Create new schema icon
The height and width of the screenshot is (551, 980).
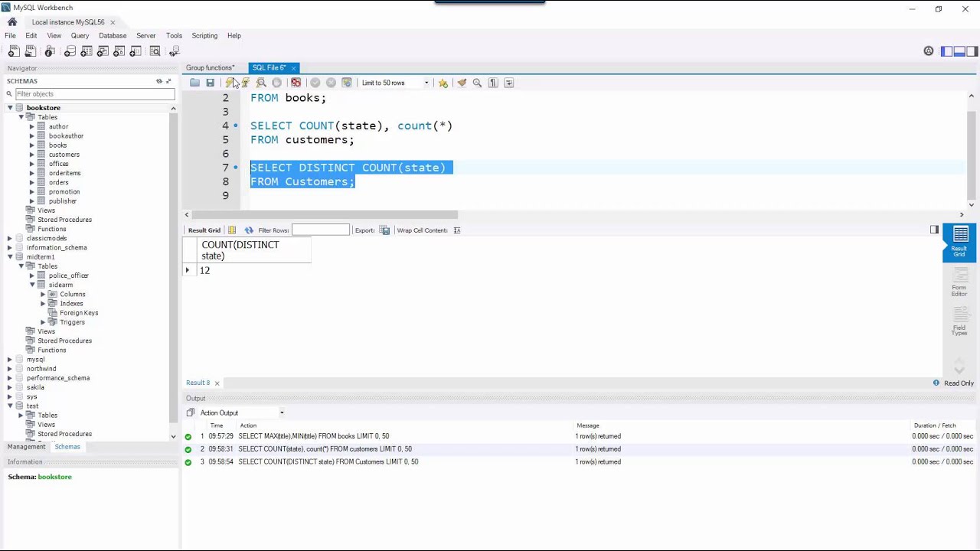[70, 51]
